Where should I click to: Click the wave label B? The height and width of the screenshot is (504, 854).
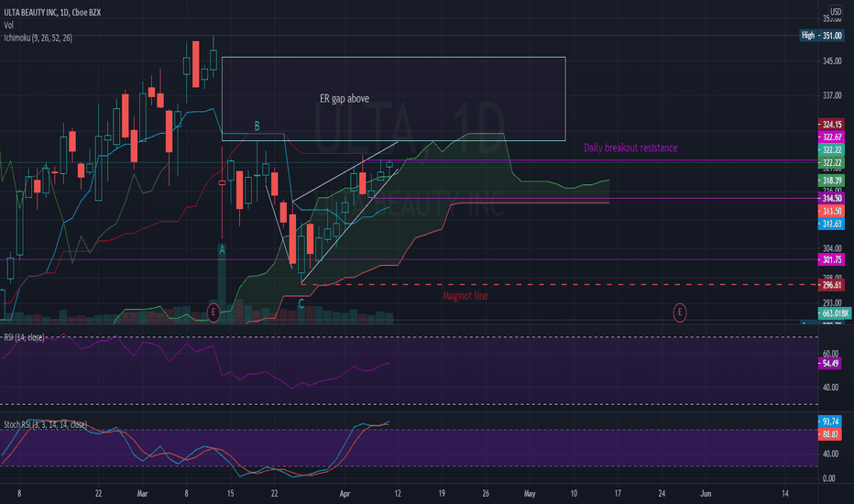click(257, 126)
